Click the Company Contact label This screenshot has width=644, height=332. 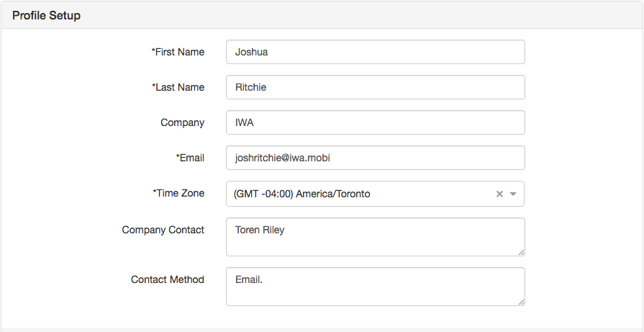coord(163,230)
